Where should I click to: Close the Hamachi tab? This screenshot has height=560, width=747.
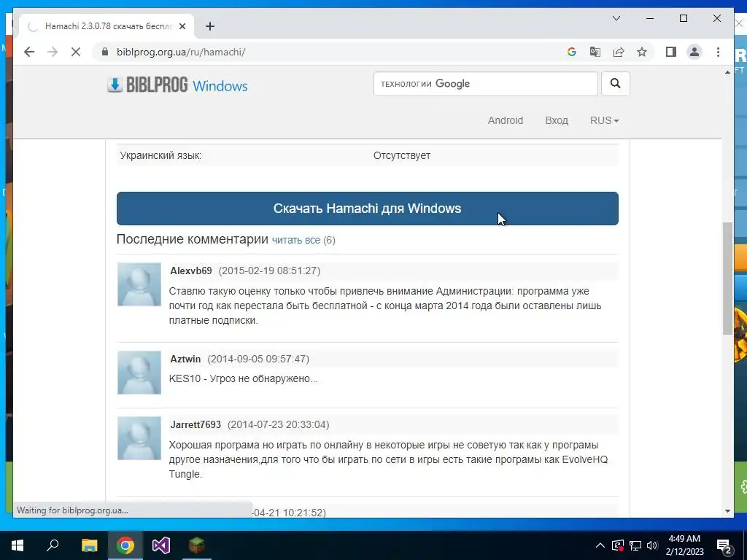pos(182,26)
